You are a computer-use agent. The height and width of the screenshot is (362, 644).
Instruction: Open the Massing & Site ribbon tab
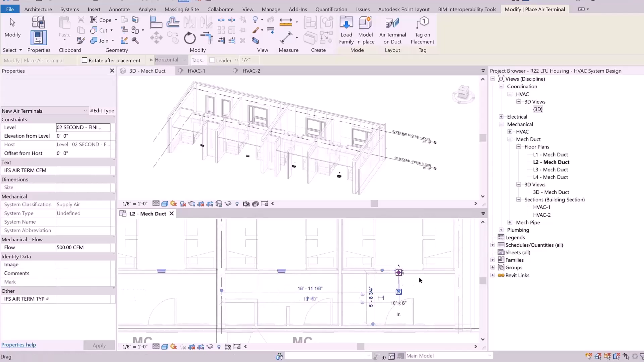pos(181,9)
